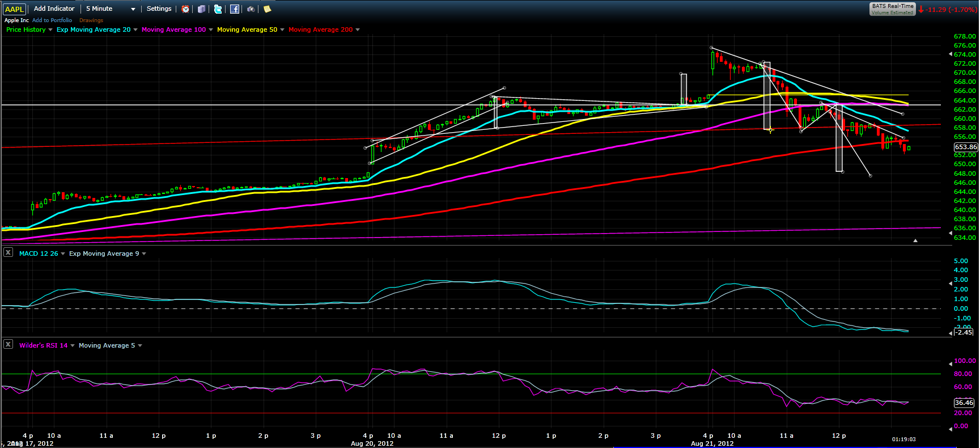Viewport: 980px width, 448px height.
Task: Click the Moving Average 50 label
Action: point(247,29)
